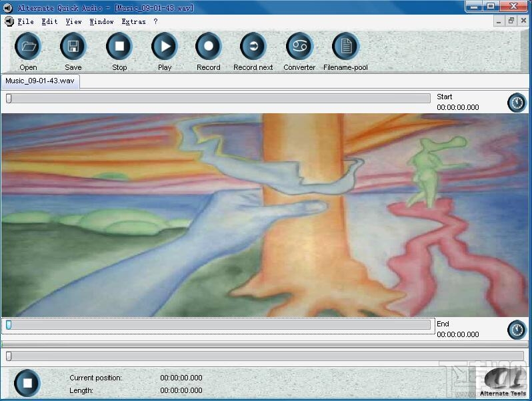
Task: Click the clock icon beside End time
Action: pyautogui.click(x=517, y=330)
